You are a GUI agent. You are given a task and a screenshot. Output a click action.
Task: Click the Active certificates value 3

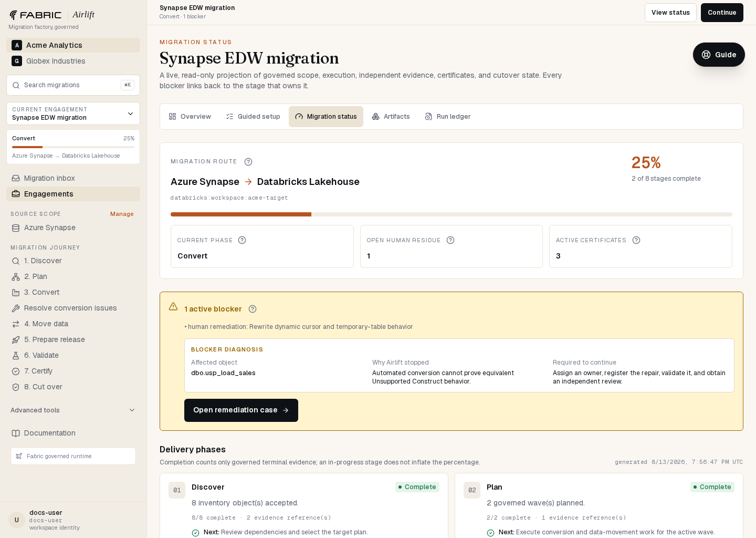coord(558,256)
